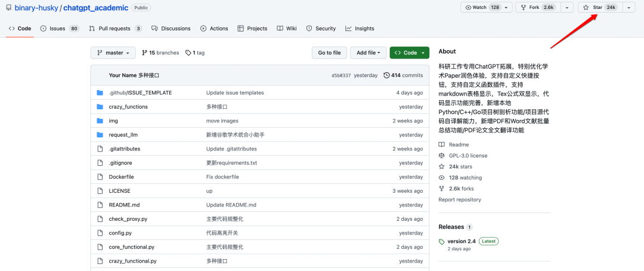Open the Security tab

pos(321,29)
